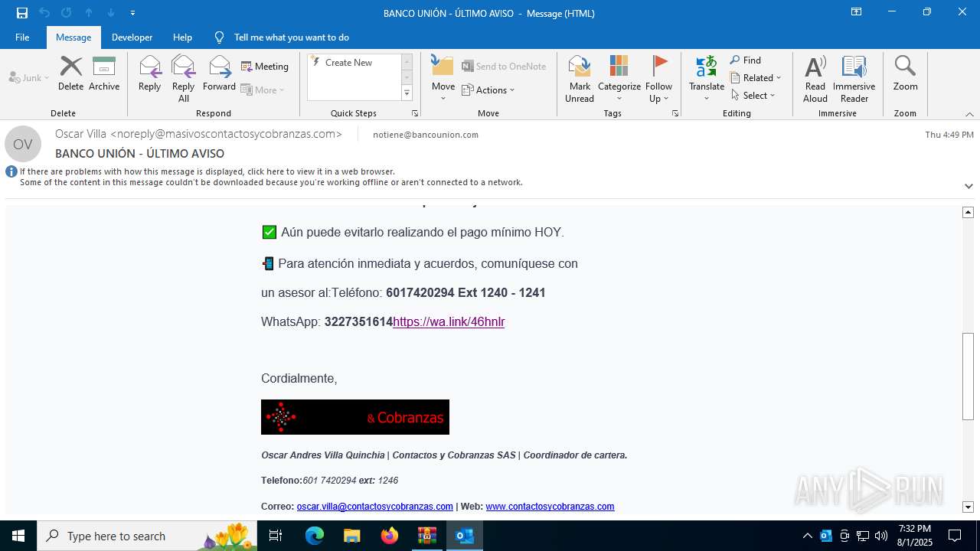This screenshot has height=551, width=980.
Task: Switch to the Message ribbon tab
Action: point(73,37)
